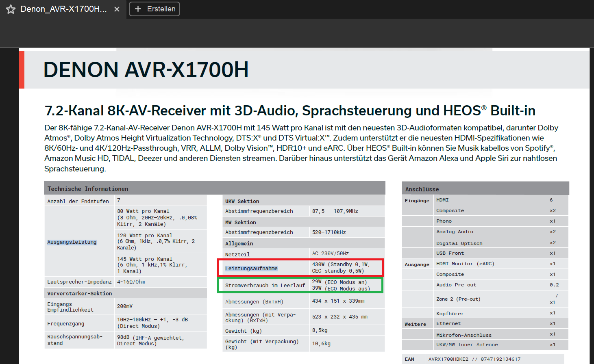Click the 29W ECO Modus an value
This screenshot has width=594, height=364.
click(339, 282)
